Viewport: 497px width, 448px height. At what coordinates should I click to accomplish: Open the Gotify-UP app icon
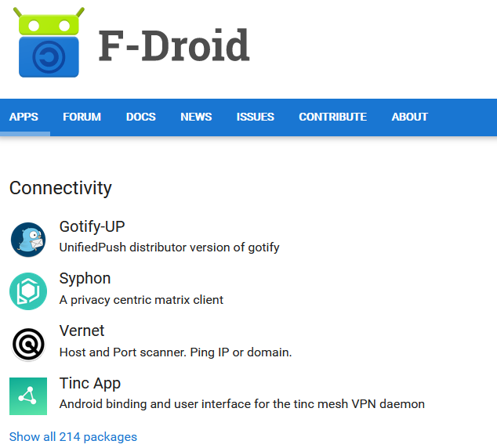pos(28,239)
